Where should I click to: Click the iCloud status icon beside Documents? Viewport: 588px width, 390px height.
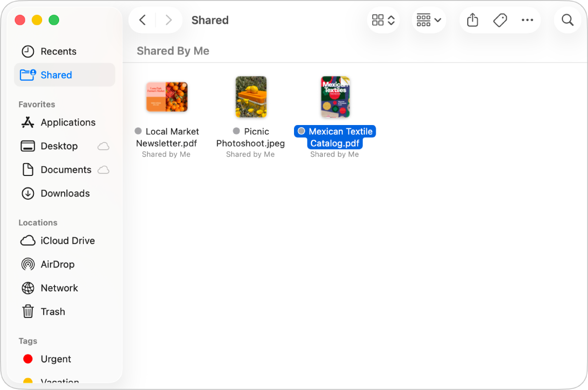coord(103,170)
